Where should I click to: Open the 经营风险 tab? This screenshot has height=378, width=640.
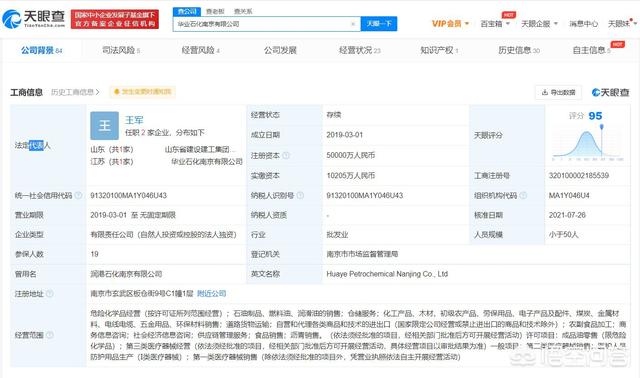click(x=200, y=50)
